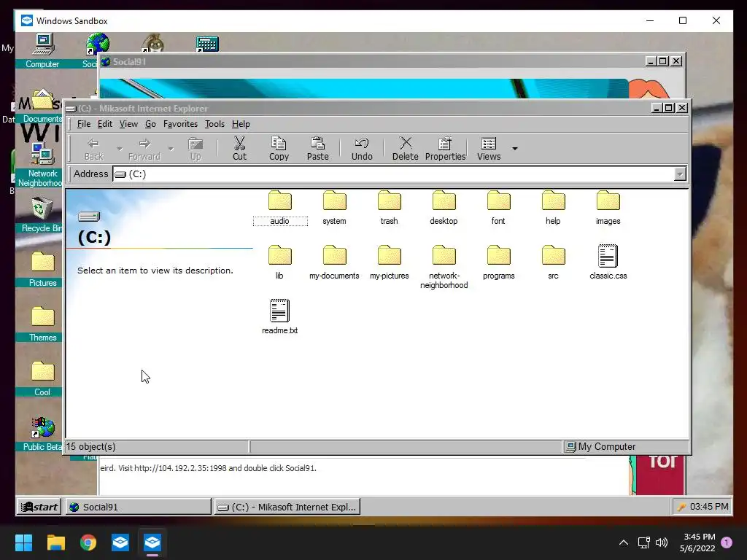Click the Computer desktop icon
Image resolution: width=747 pixels, height=560 pixels.
tap(42, 51)
